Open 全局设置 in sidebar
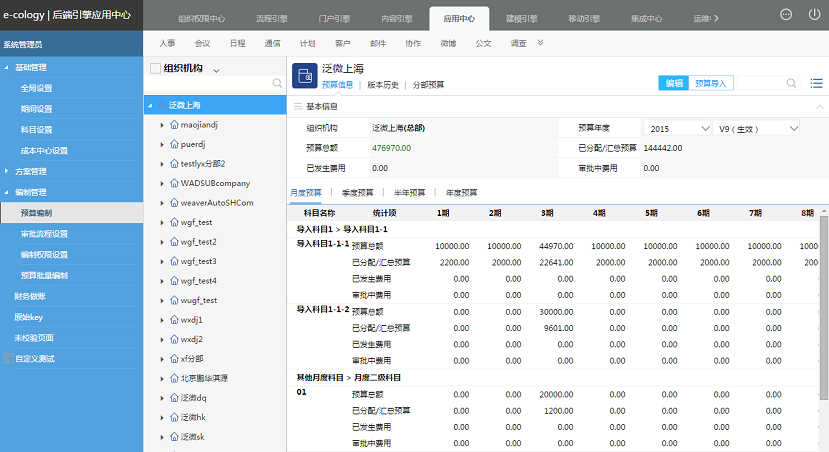Screen dimensions: 829x452 tap(36, 88)
